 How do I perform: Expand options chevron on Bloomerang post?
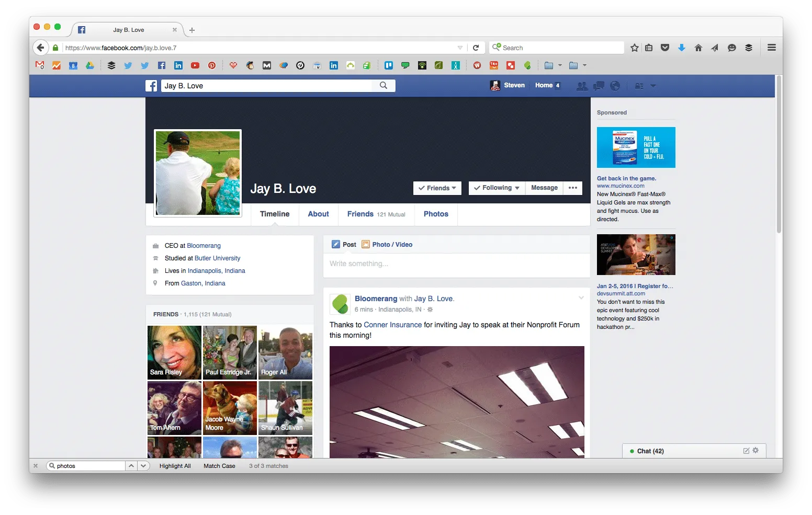click(x=581, y=298)
